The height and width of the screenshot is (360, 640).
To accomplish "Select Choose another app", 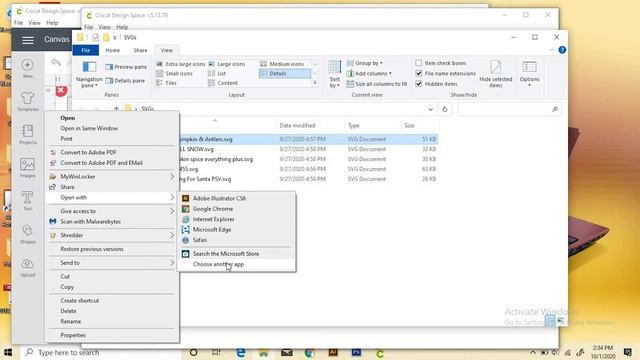I will 236,264.
